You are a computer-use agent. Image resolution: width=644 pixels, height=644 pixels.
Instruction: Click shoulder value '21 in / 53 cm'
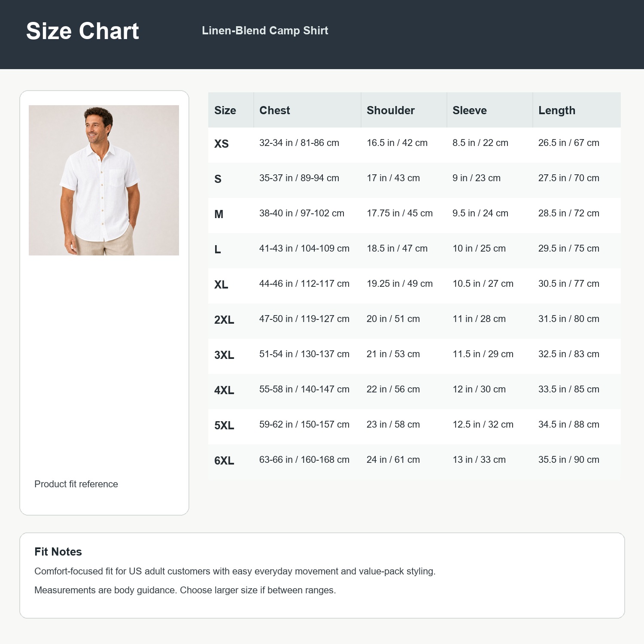pyautogui.click(x=393, y=354)
